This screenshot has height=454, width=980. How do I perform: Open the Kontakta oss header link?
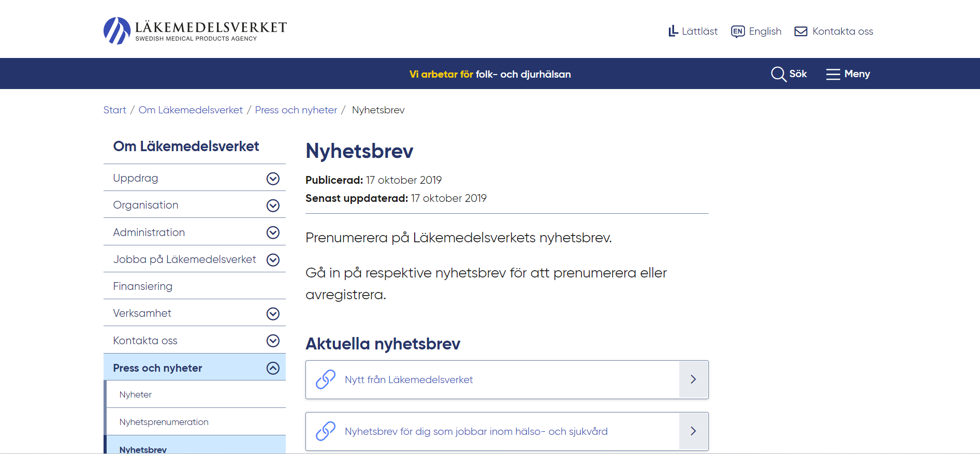click(843, 31)
